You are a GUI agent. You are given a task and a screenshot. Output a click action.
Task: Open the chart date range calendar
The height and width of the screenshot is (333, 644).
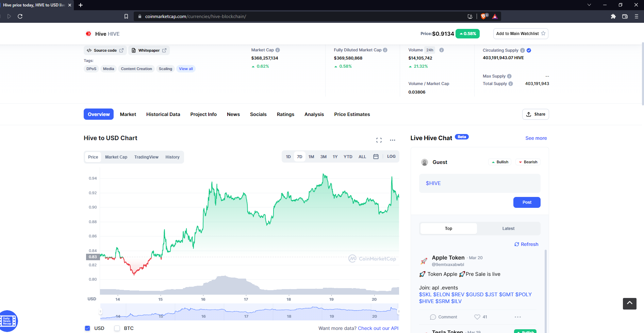[376, 157]
